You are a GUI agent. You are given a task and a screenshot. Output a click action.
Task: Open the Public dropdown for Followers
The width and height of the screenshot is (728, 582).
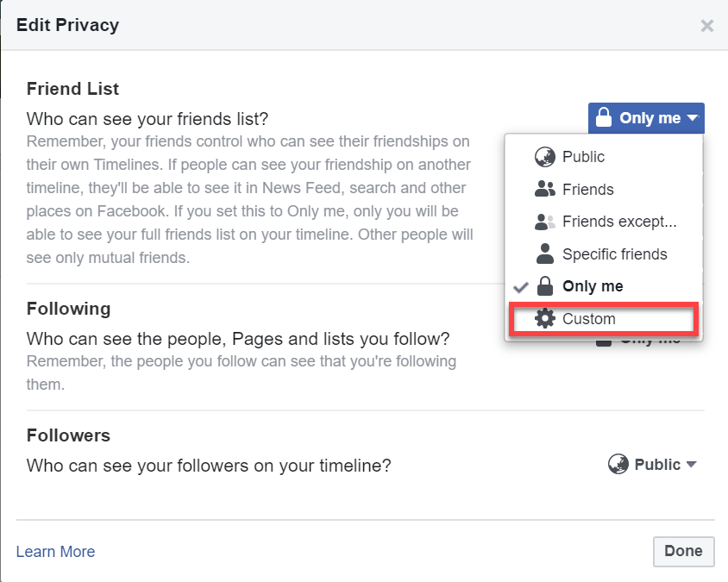click(x=652, y=464)
